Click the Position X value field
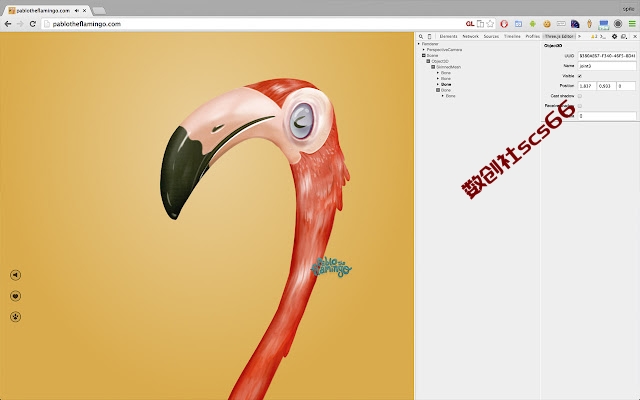This screenshot has height=400, width=640. pyautogui.click(x=587, y=86)
